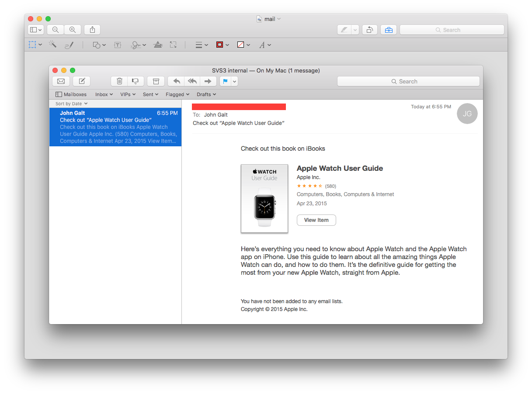Add a text box with Text tool

click(x=118, y=45)
